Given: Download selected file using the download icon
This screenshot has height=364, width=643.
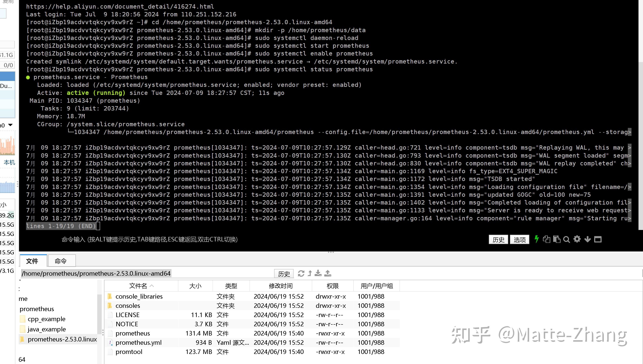Looking at the screenshot, I should 318,273.
